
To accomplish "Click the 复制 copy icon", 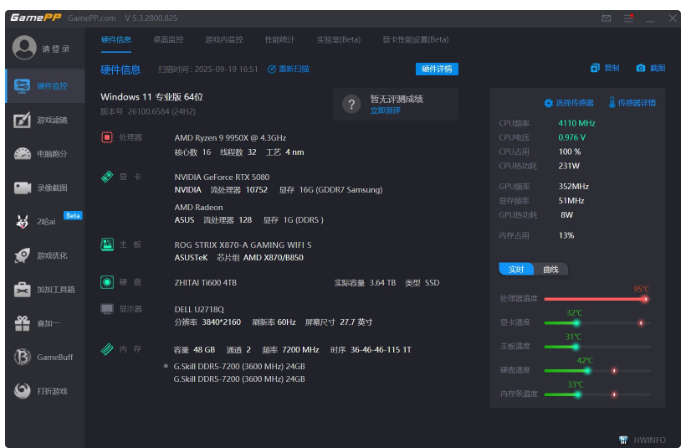I will coord(595,68).
